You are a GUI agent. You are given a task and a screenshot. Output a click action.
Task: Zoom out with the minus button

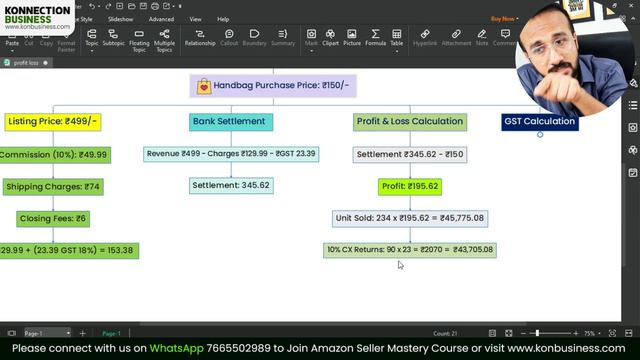(523, 333)
